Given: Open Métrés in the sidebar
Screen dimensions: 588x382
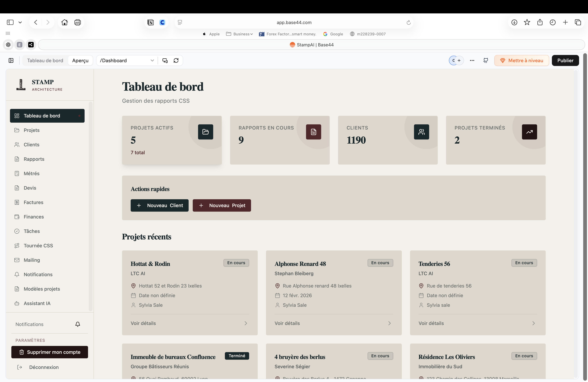Looking at the screenshot, I should (x=47, y=173).
